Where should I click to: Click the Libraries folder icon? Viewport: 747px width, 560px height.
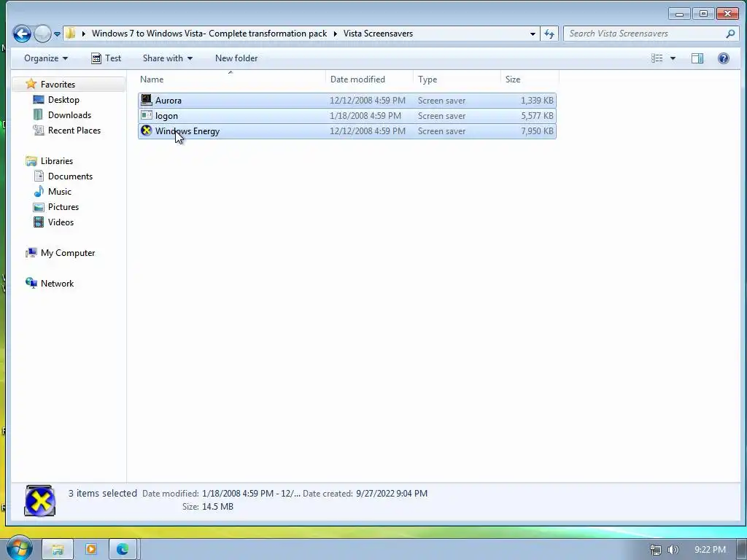click(x=31, y=161)
